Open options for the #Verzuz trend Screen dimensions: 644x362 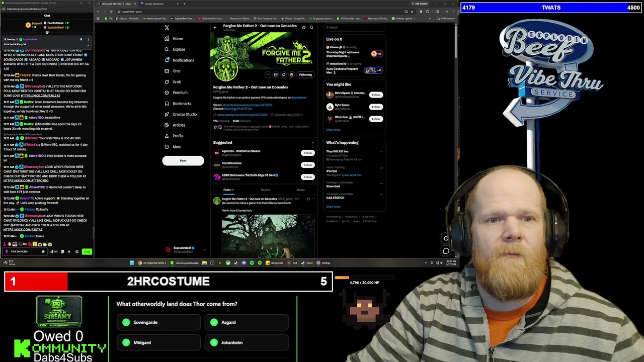tap(381, 167)
